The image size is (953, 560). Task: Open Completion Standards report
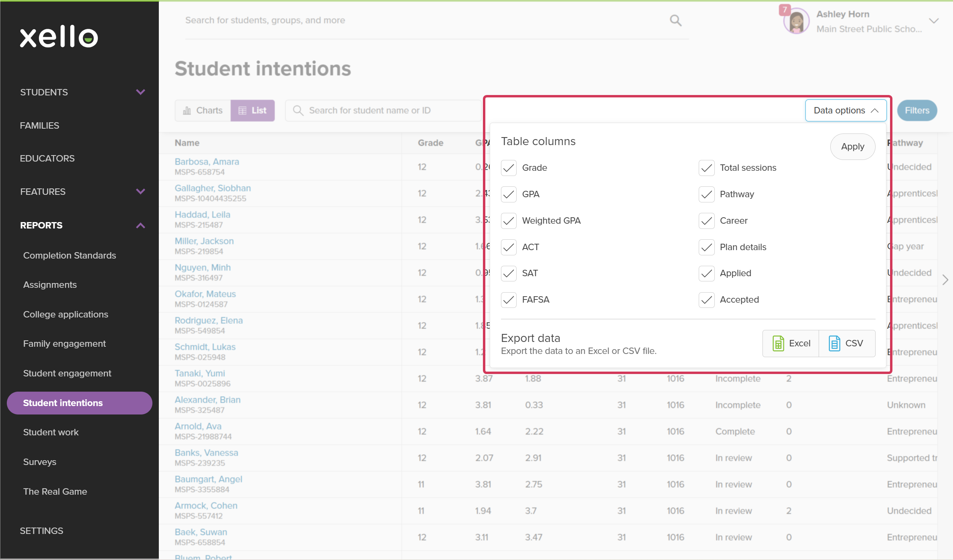(x=69, y=256)
